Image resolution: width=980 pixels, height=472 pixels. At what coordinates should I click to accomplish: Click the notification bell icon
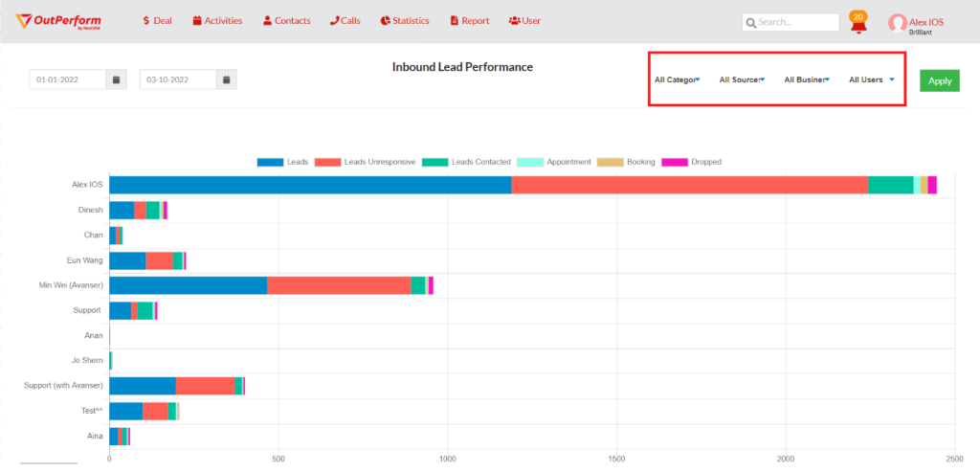tap(857, 24)
